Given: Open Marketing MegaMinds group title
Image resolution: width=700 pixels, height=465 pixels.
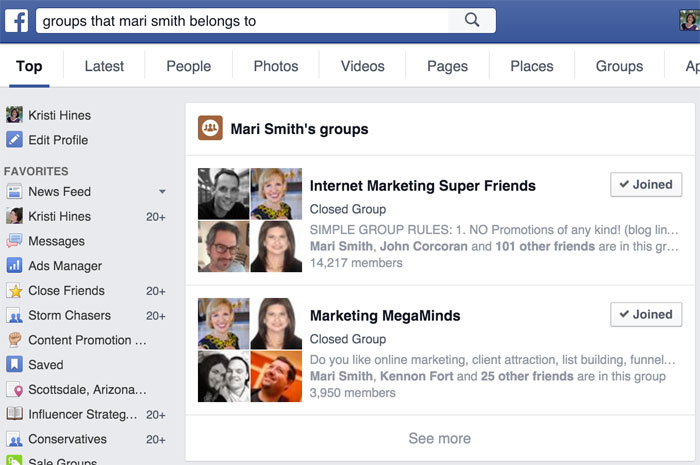Looking at the screenshot, I should click(385, 316).
